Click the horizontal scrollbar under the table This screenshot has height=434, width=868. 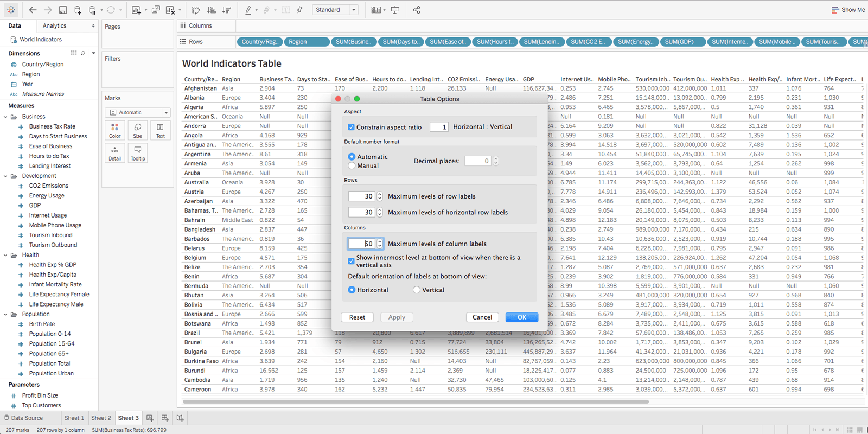click(416, 402)
